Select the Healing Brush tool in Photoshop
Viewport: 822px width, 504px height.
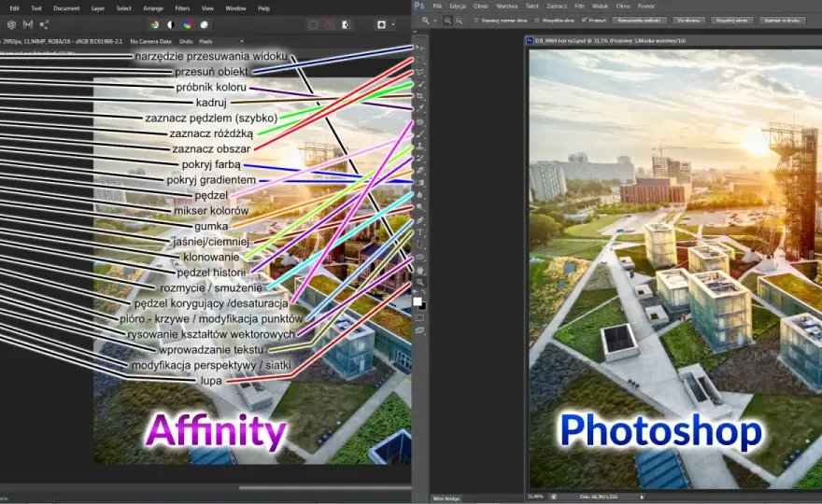pos(420,121)
